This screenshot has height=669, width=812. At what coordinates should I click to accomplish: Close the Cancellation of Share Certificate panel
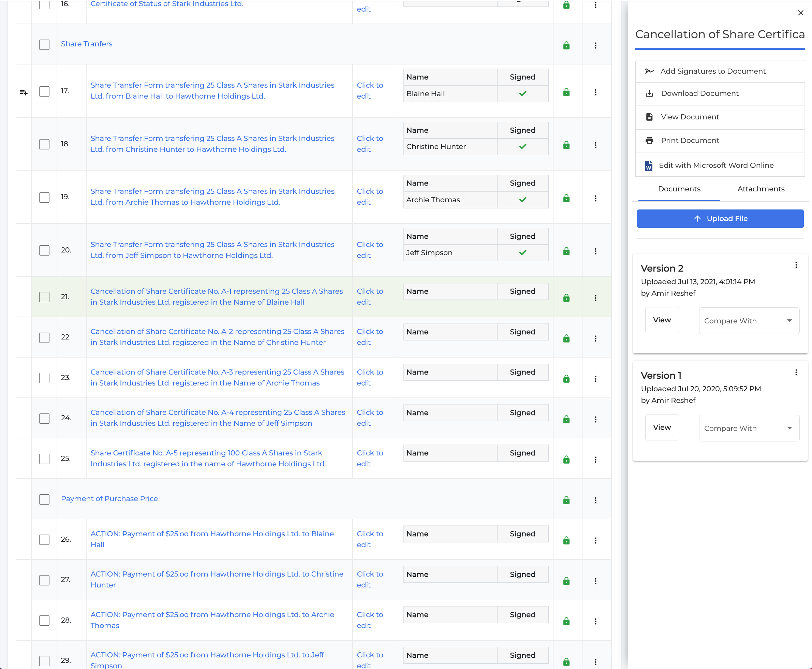click(801, 13)
